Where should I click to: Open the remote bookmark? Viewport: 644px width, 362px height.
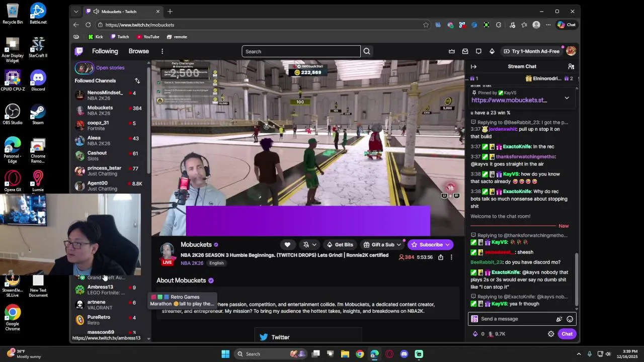click(177, 37)
